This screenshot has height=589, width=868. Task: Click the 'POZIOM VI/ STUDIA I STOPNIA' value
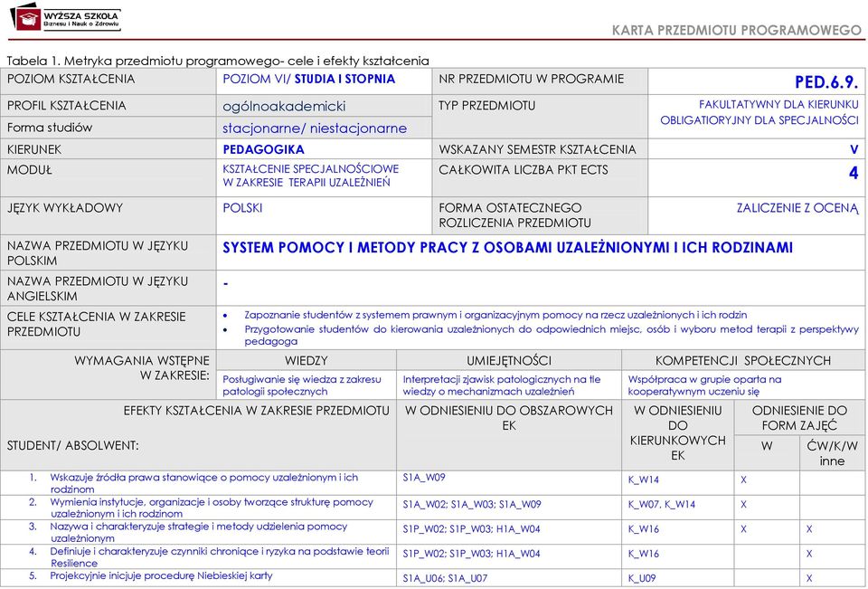(x=309, y=79)
